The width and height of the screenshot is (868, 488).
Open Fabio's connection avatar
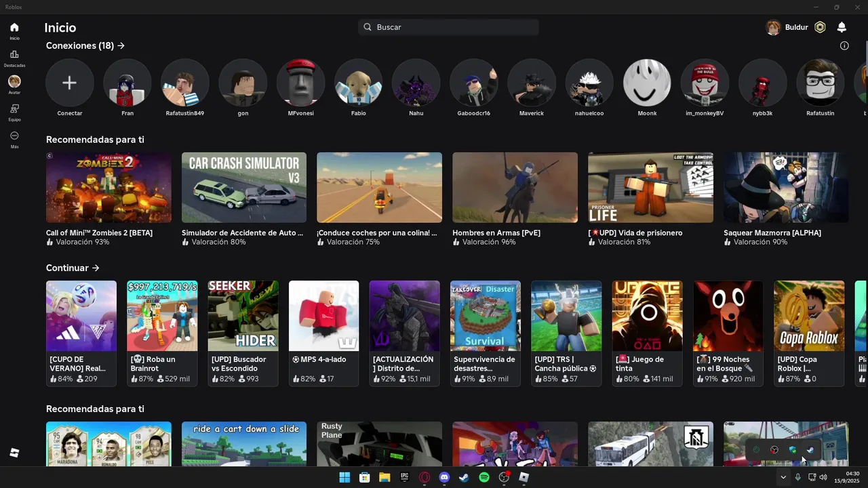click(x=359, y=83)
